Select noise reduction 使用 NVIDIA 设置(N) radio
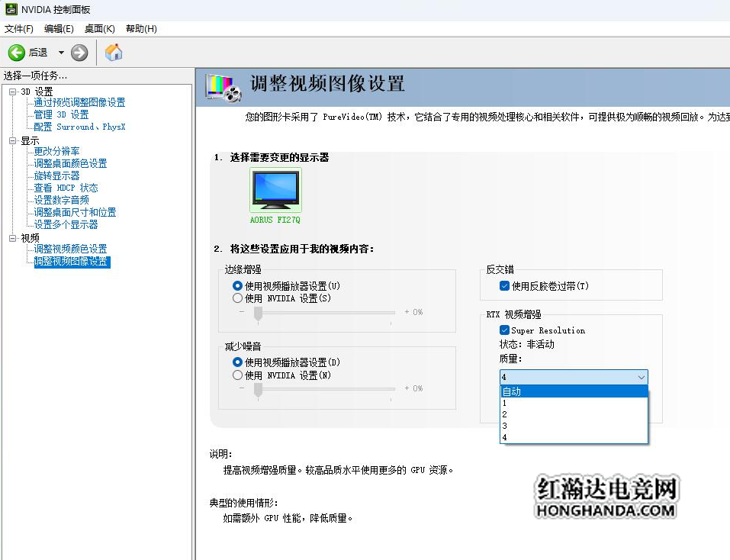730x560 pixels. tap(237, 375)
